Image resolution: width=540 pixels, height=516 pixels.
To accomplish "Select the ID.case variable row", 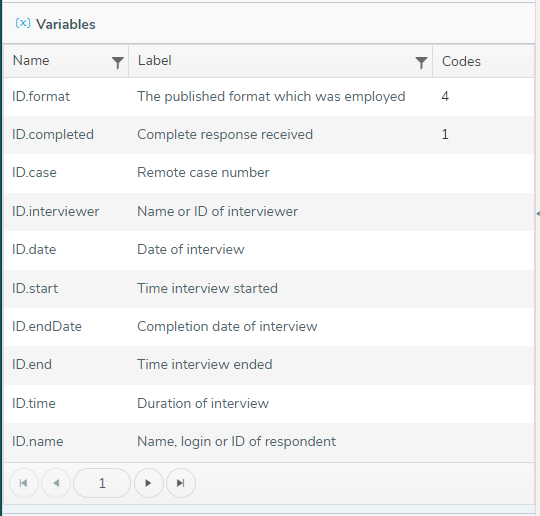I will pos(269,173).
